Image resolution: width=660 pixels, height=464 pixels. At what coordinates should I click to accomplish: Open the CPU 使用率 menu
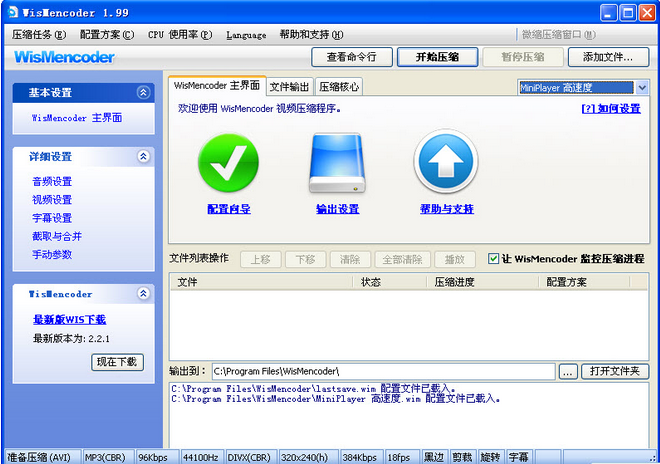tap(180, 35)
